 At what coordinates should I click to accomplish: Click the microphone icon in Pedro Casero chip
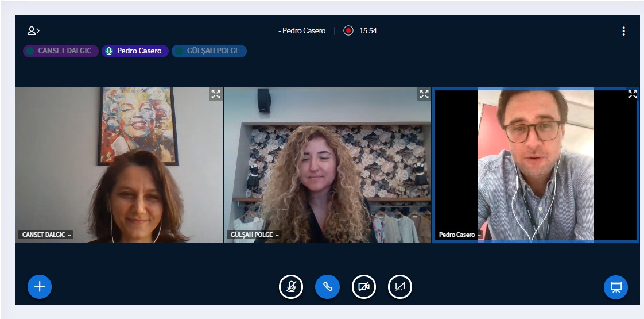(x=109, y=51)
